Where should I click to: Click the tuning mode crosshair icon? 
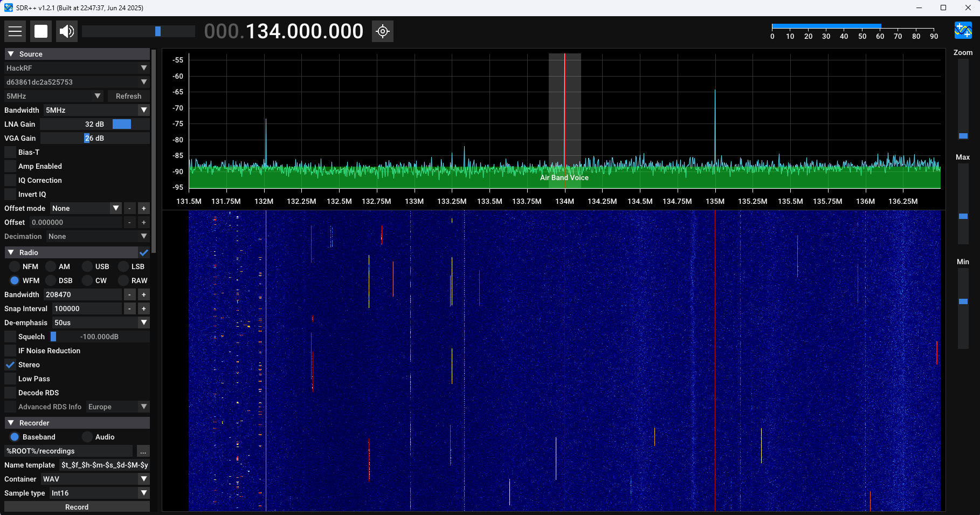[x=383, y=31]
